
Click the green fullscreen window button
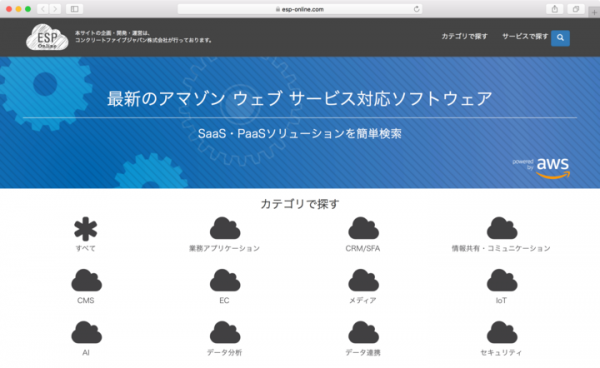pos(28,9)
